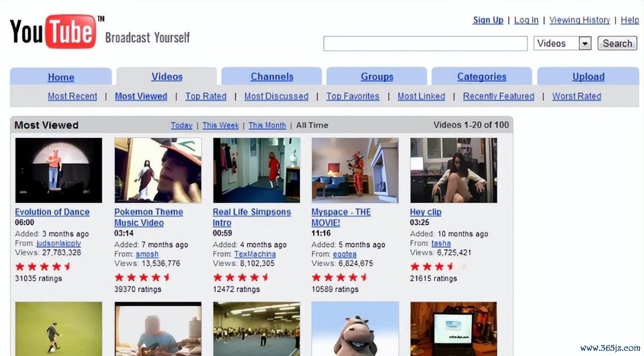
Task: Open the Videos search-type dropdown
Action: tap(563, 43)
